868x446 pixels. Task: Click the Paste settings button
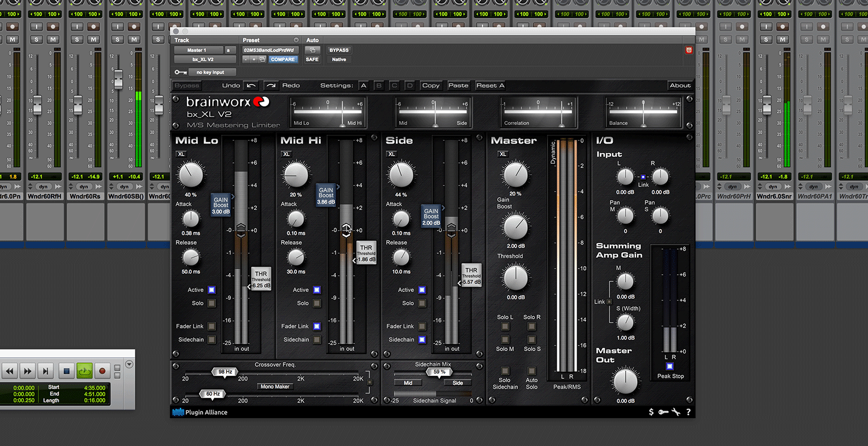[x=458, y=86]
